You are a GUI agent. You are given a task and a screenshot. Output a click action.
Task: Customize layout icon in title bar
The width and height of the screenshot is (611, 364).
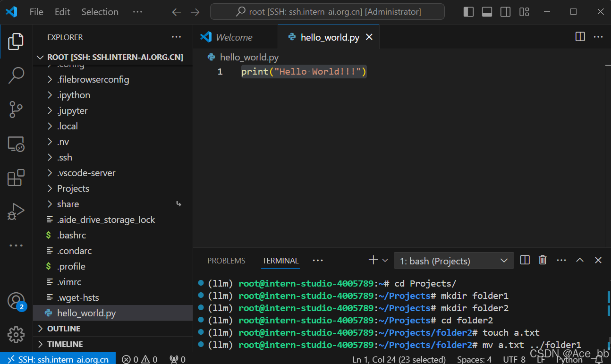tap(524, 12)
